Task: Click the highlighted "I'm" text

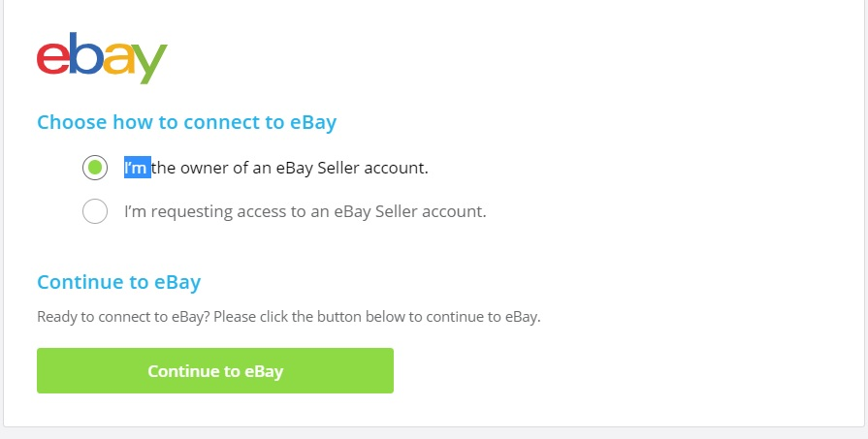Action: (x=137, y=168)
